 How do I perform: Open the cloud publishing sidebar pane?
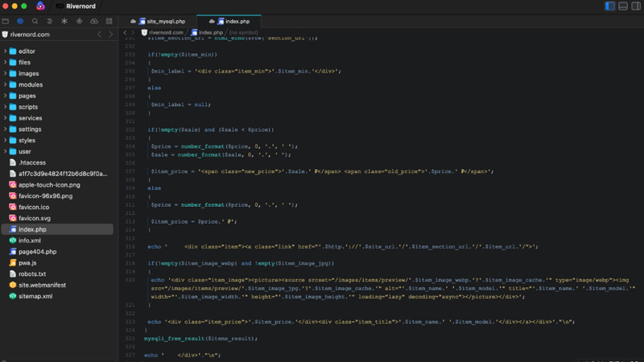point(94,21)
